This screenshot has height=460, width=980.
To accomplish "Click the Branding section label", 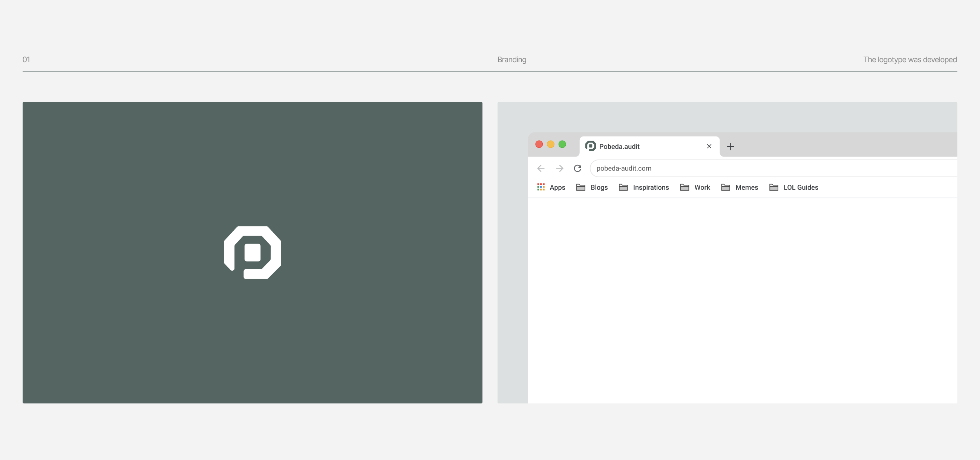I will click(x=512, y=60).
